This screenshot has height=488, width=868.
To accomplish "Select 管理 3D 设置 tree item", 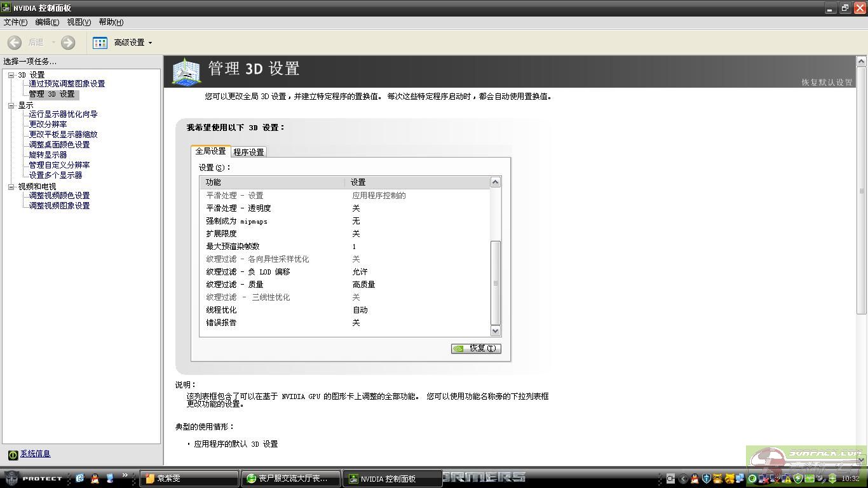I will (x=52, y=94).
